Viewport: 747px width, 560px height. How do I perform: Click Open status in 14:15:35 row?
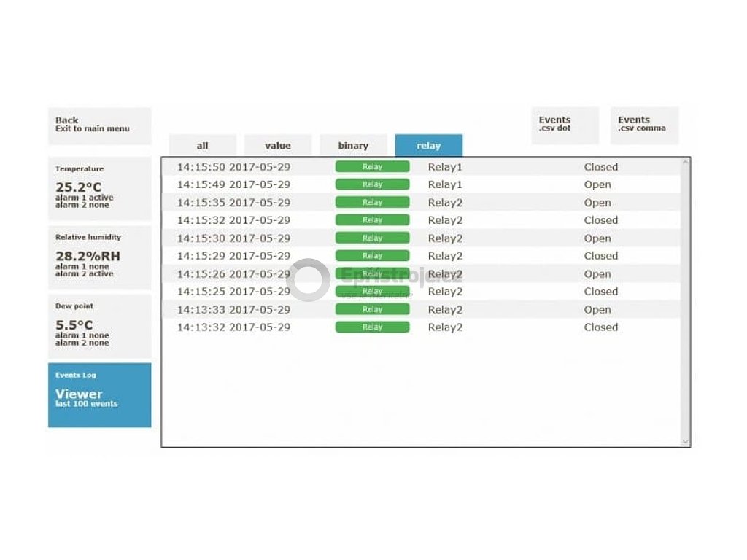[597, 203]
